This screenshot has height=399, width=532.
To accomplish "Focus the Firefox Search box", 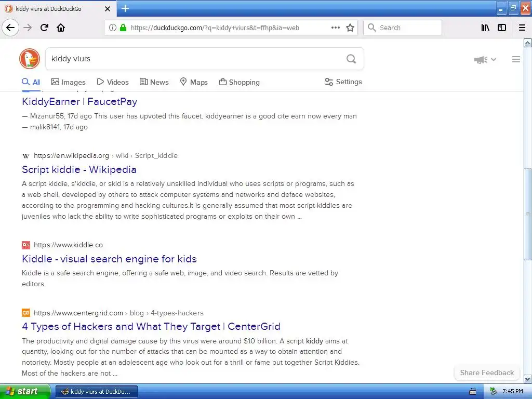I will [403, 28].
